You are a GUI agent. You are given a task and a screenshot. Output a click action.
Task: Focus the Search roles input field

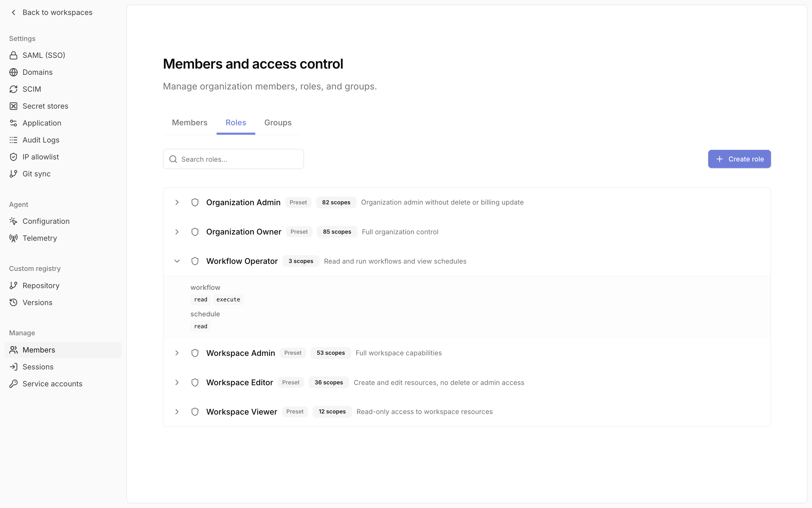click(x=233, y=159)
